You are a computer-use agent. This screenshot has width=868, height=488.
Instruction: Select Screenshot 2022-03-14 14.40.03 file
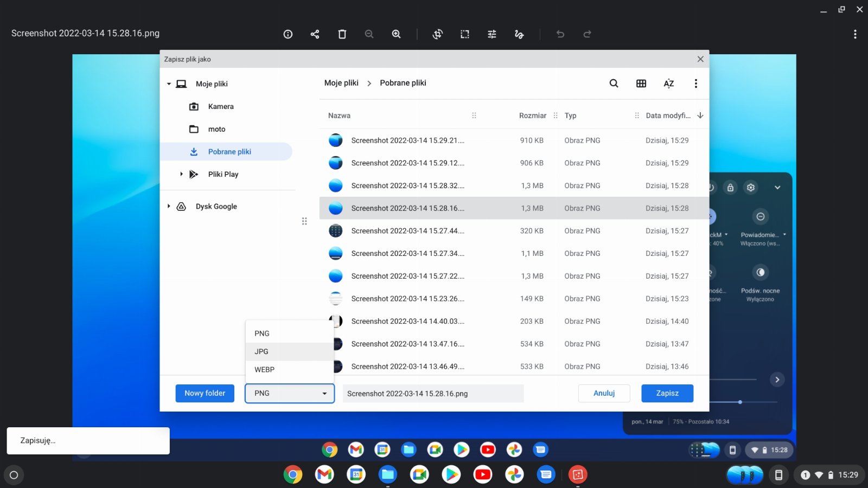tap(514, 321)
